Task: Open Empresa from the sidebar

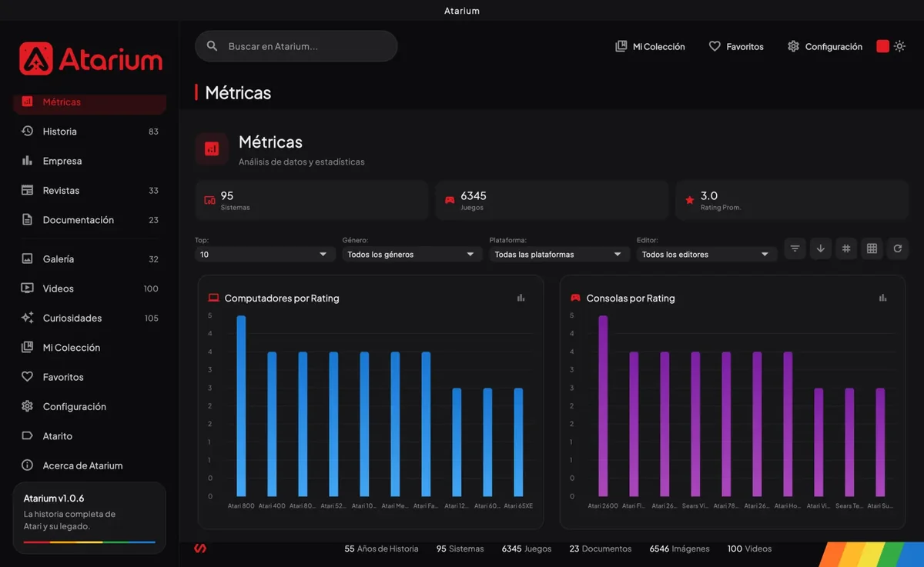Action: 89,161
